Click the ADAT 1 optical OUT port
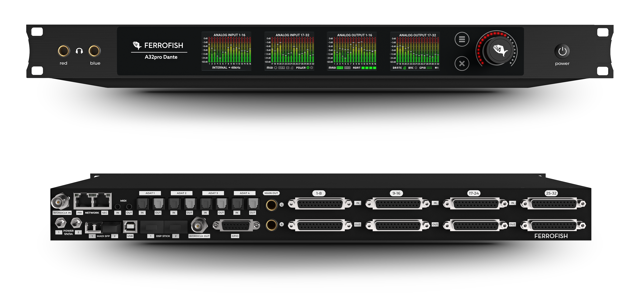The image size is (644, 298). point(158,204)
